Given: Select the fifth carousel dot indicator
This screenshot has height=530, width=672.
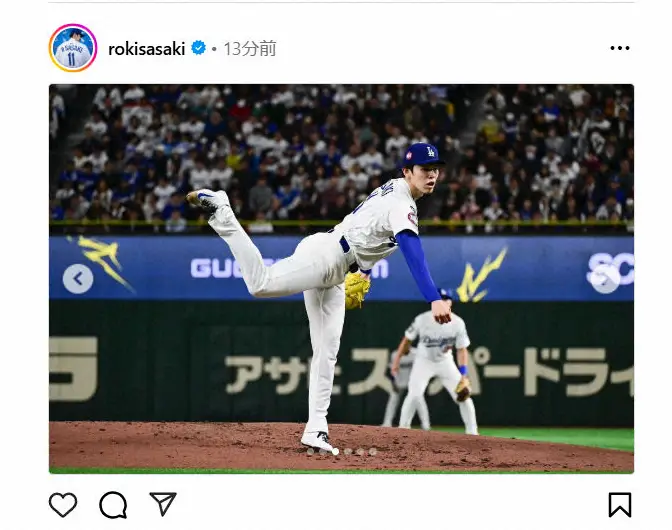Looking at the screenshot, I should (360, 451).
